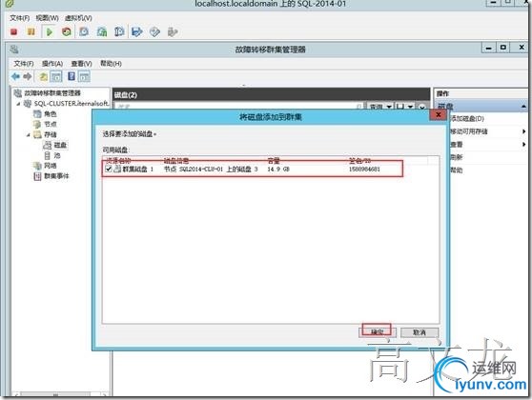Click the 磁盘信息 column header
Viewport: 532px width, 400px height.
176,160
